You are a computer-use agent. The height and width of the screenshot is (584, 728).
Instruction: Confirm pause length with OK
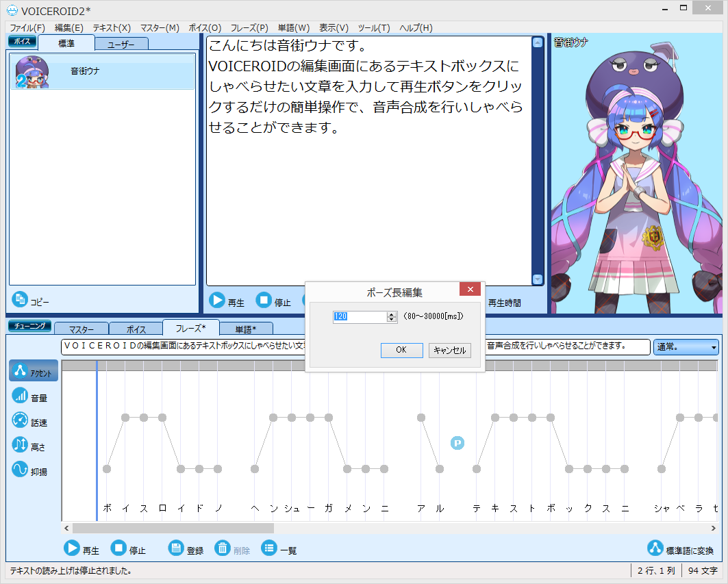point(401,350)
